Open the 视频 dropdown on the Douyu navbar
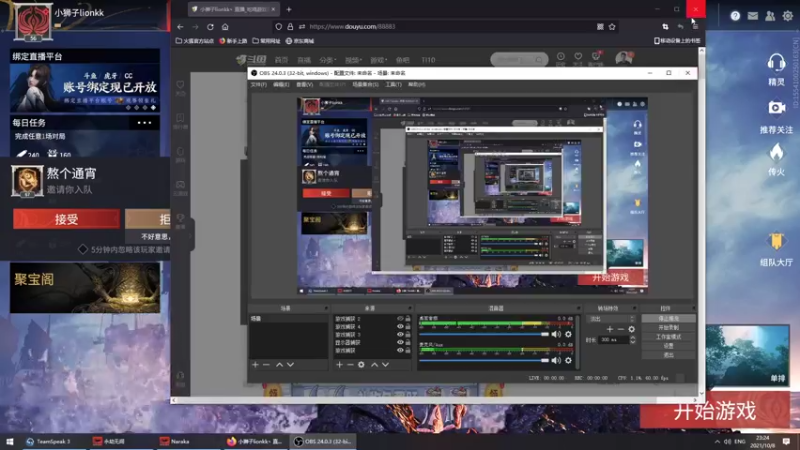The width and height of the screenshot is (800, 450). tap(353, 60)
